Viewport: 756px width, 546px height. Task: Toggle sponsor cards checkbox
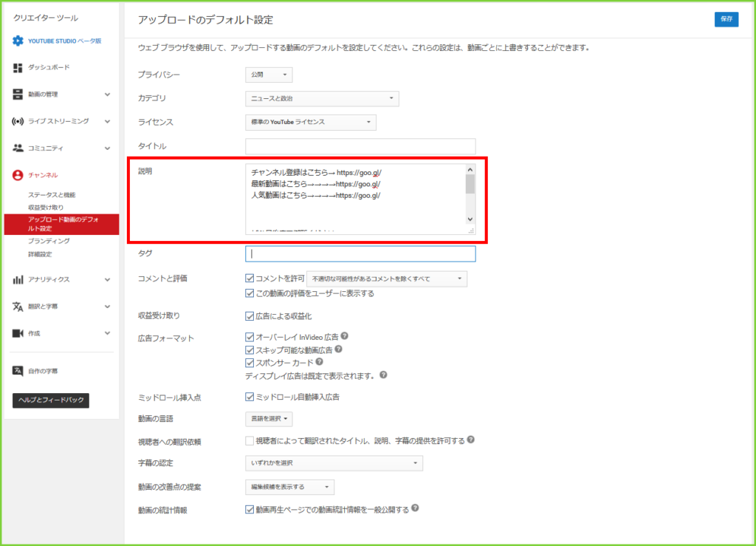coord(250,363)
